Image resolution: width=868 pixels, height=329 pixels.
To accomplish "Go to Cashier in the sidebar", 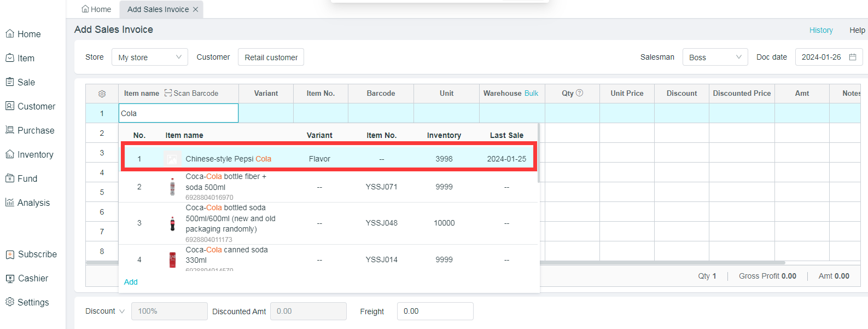I will 27,278.
